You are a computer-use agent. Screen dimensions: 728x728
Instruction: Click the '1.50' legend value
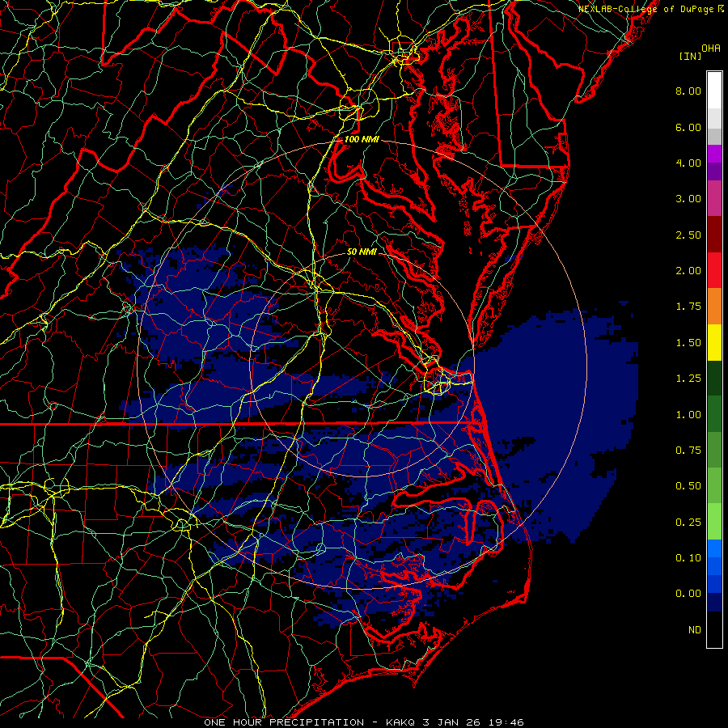tap(688, 343)
